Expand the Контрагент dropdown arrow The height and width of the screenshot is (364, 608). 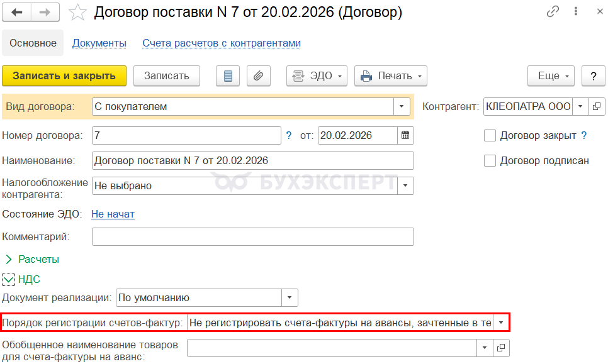[580, 106]
